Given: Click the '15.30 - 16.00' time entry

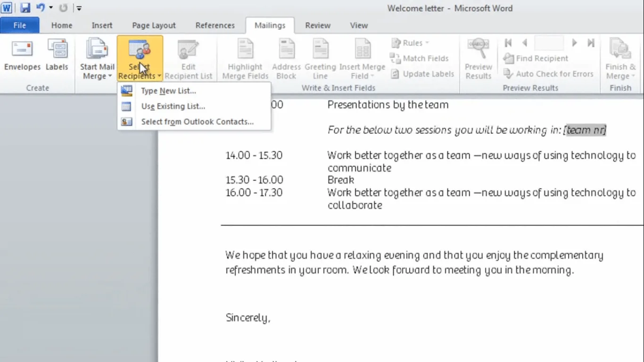Looking at the screenshot, I should [254, 180].
